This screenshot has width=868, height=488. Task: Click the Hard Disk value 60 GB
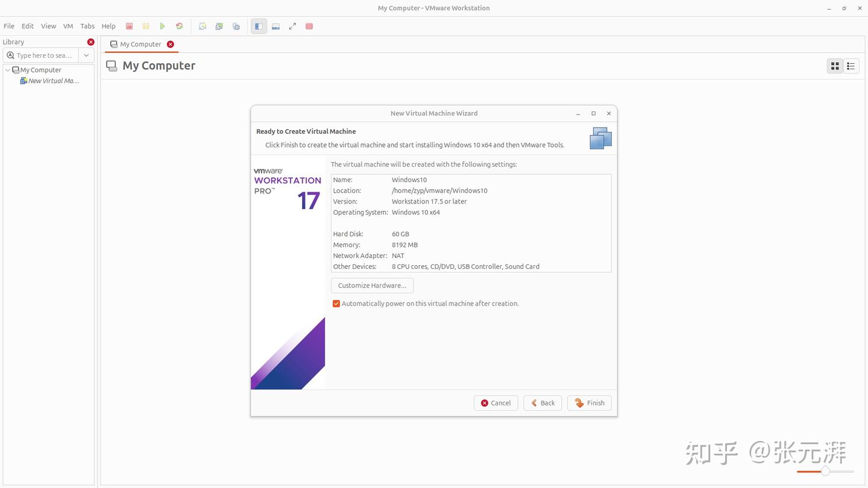pos(400,234)
